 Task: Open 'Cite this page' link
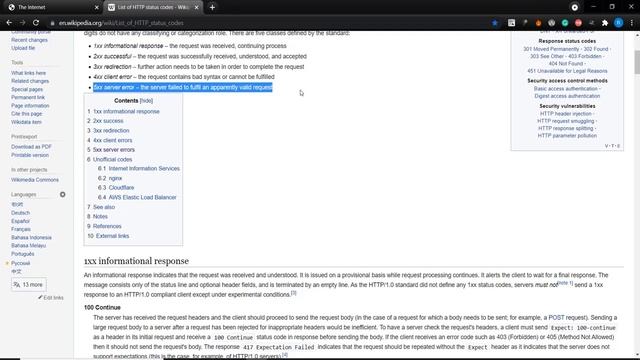[27, 114]
